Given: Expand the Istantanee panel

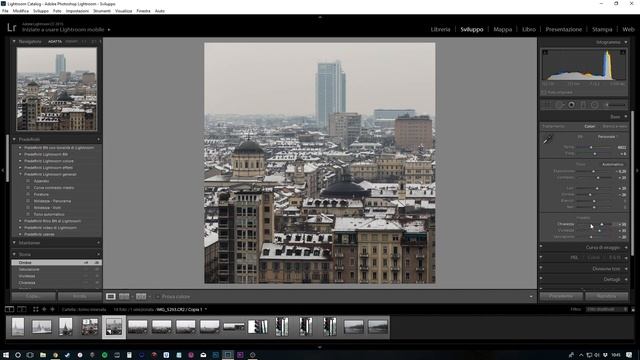Looking at the screenshot, I should tap(14, 243).
